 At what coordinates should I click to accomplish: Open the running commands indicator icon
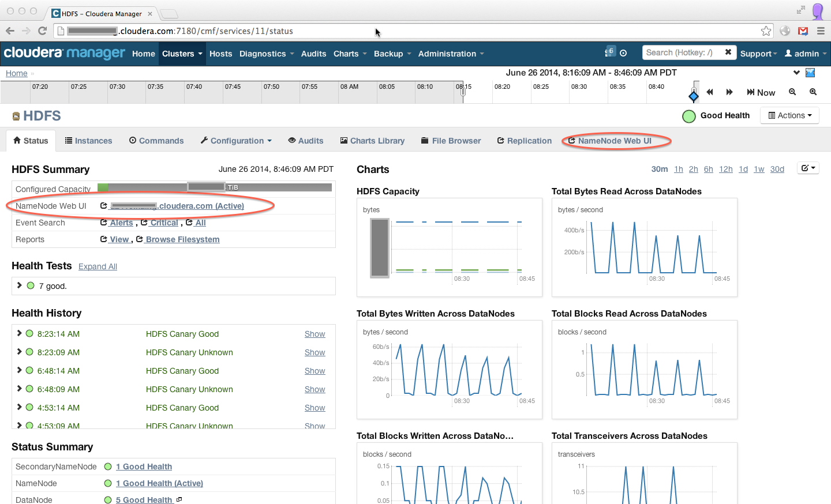pyautogui.click(x=610, y=52)
